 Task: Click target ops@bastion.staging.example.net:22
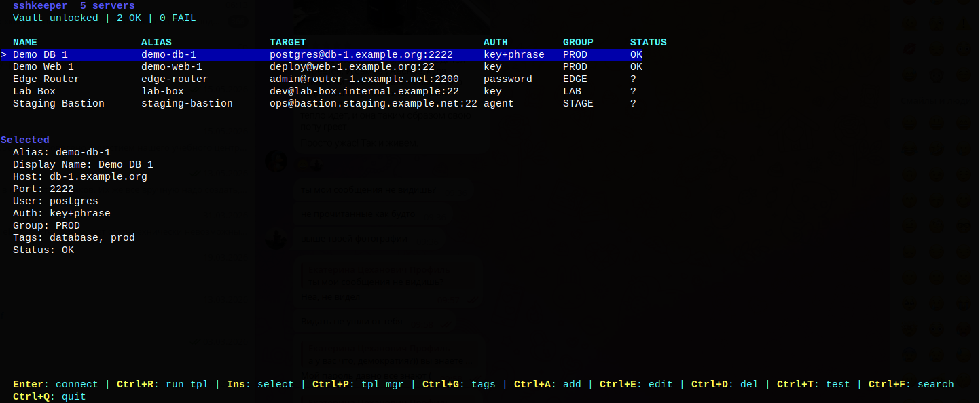(x=374, y=103)
